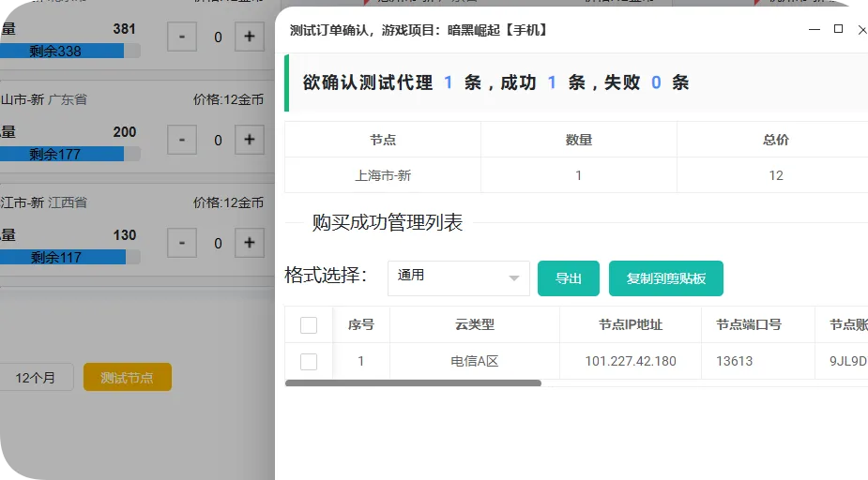Click the 山市-新 广东省 node label
868x480 pixels.
pos(44,99)
